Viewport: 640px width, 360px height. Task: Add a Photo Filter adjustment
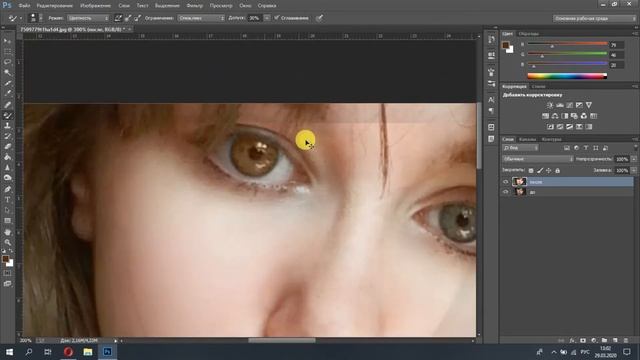pyautogui.click(x=574, y=116)
